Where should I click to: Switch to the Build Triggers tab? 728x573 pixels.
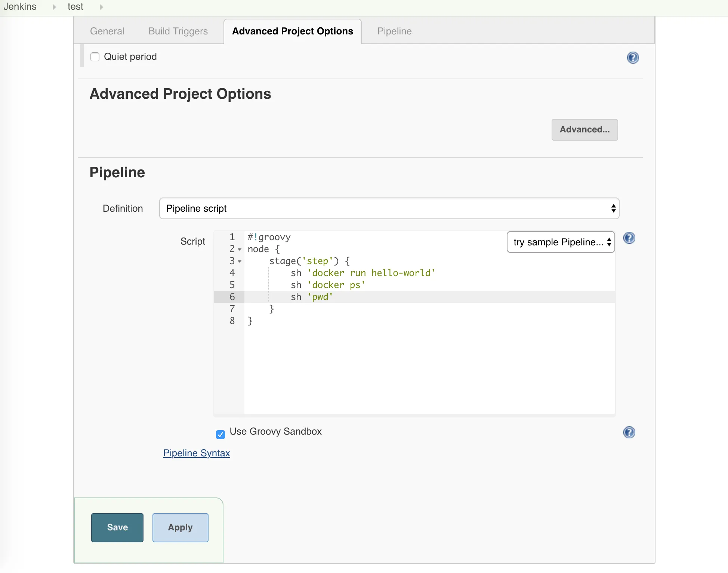178,31
